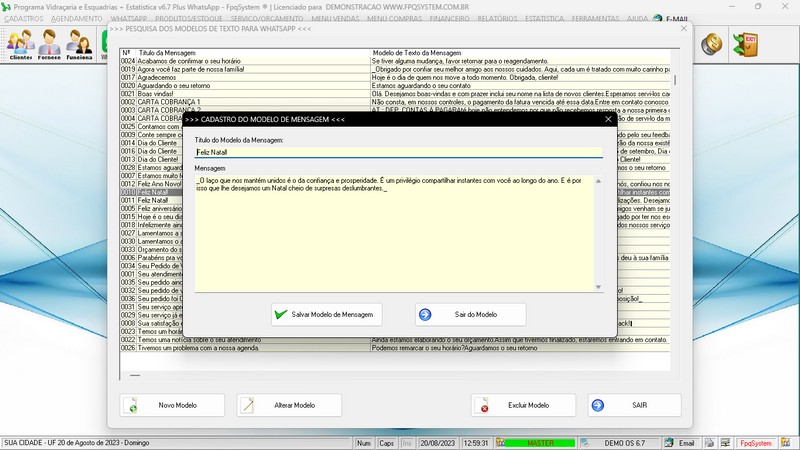Open the Fornece suppliers toolbar icon

(x=49, y=45)
